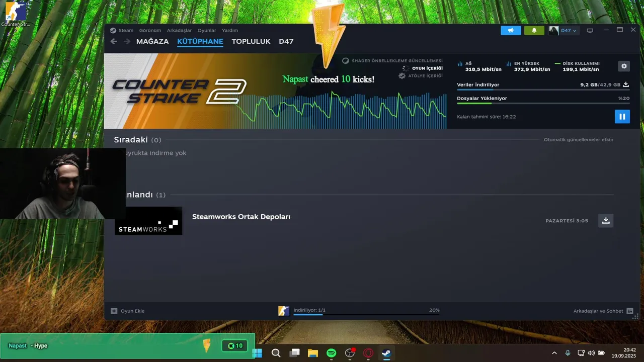Screen dimensions: 644x362
Task: Click Kalan tahmini süre 16:22 text
Action: 487,117
